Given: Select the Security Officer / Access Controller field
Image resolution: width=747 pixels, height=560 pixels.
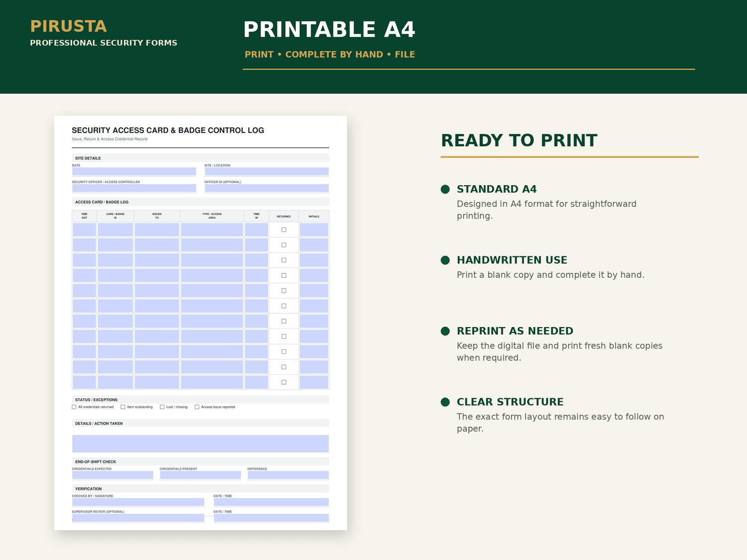Looking at the screenshot, I should 134,188.
